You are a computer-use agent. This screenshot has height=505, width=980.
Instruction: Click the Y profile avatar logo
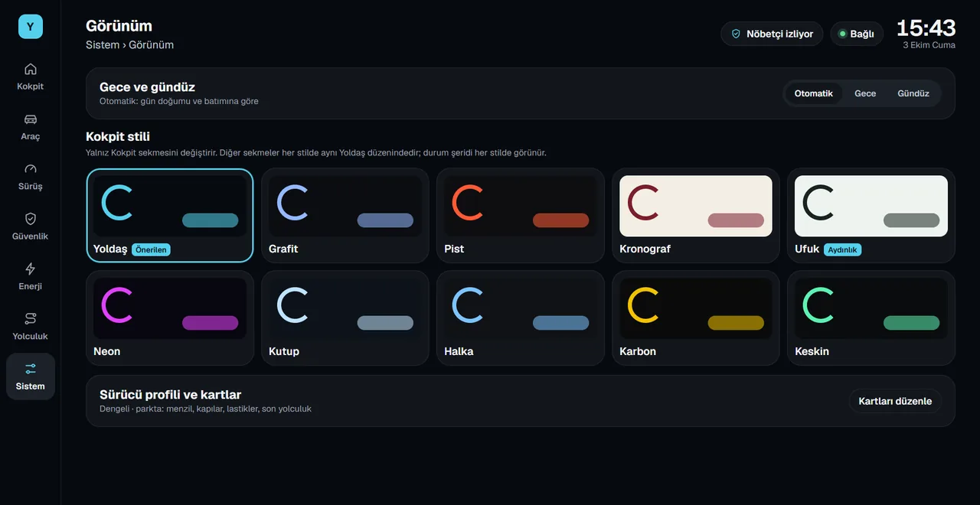click(x=31, y=27)
